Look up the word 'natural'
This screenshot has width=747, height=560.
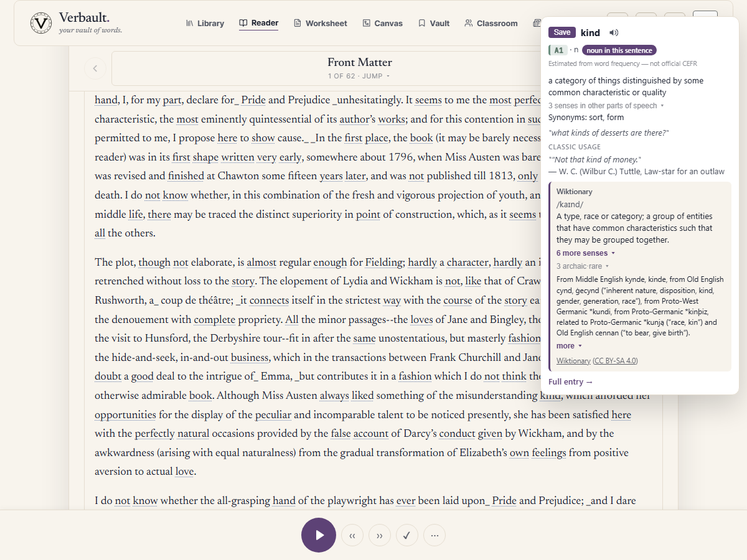(193, 434)
